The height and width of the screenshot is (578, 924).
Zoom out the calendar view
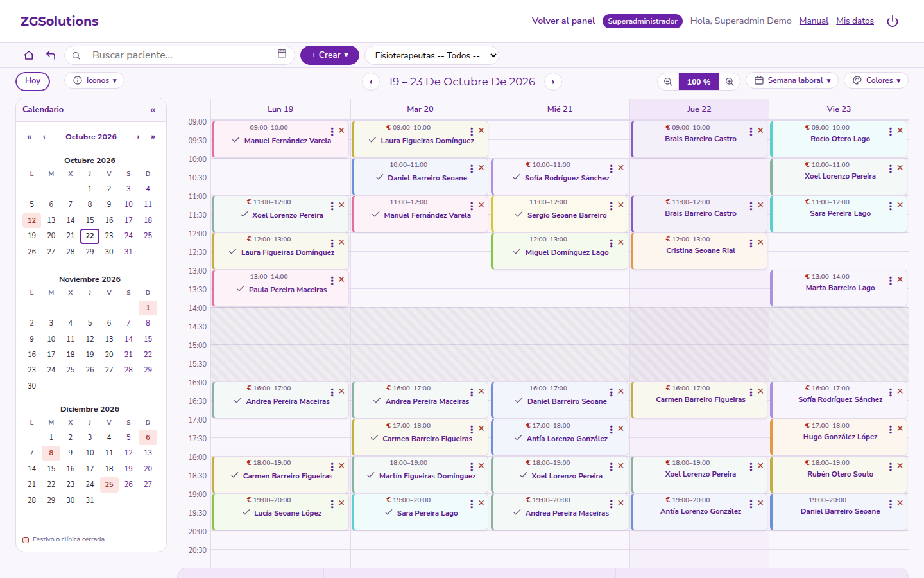pyautogui.click(x=668, y=82)
